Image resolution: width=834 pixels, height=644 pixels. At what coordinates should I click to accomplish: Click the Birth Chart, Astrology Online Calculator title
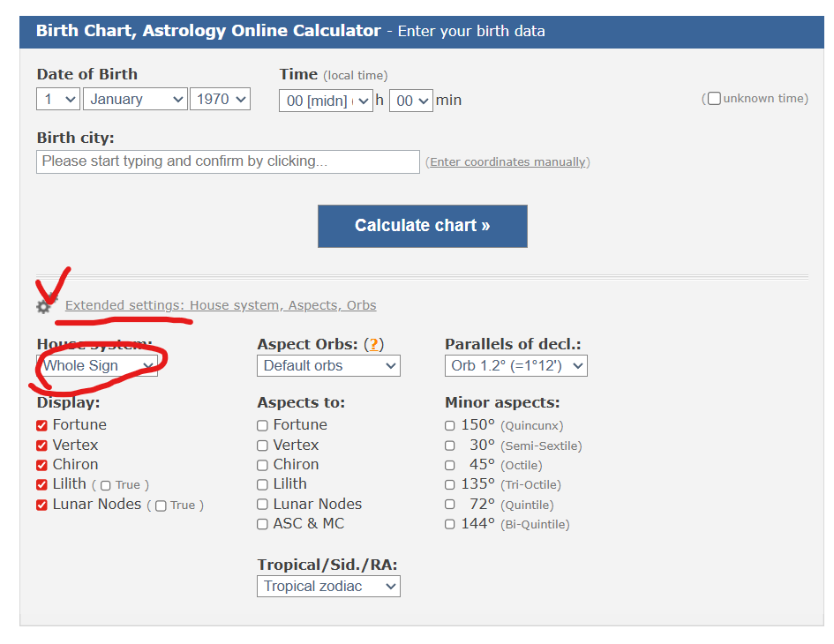click(x=208, y=31)
